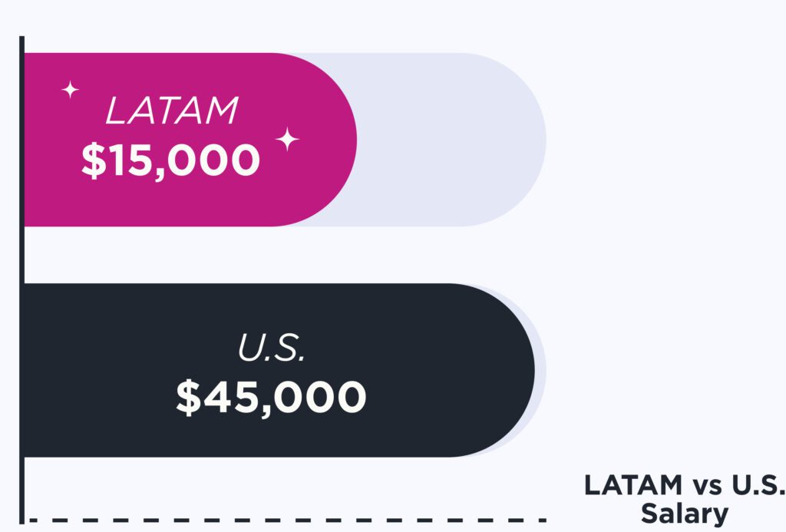Click the $45,000 salary value
The width and height of the screenshot is (786, 532).
(x=271, y=398)
